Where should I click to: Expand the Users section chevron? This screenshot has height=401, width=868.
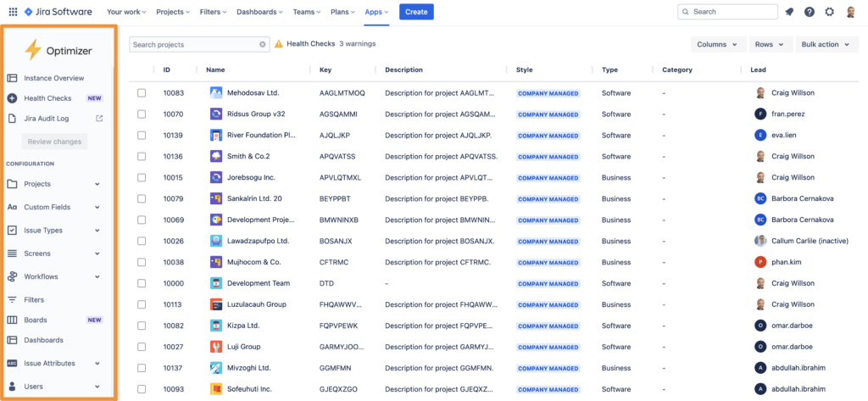[97, 387]
